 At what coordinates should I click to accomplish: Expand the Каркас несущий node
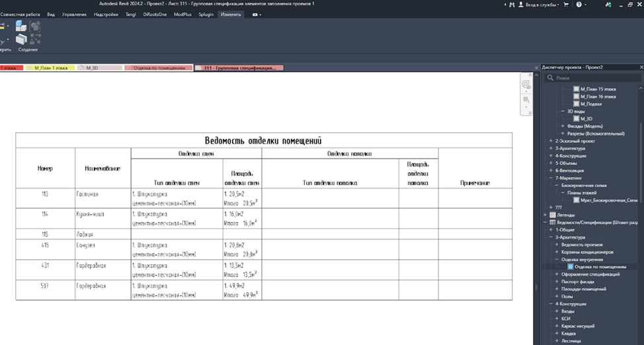557,326
